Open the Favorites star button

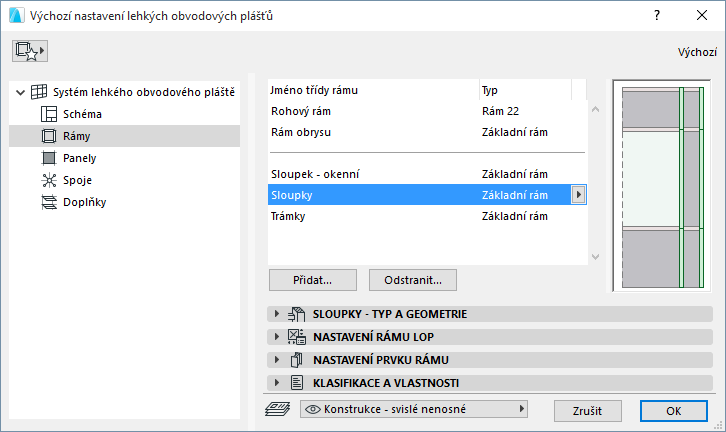pyautogui.click(x=31, y=50)
